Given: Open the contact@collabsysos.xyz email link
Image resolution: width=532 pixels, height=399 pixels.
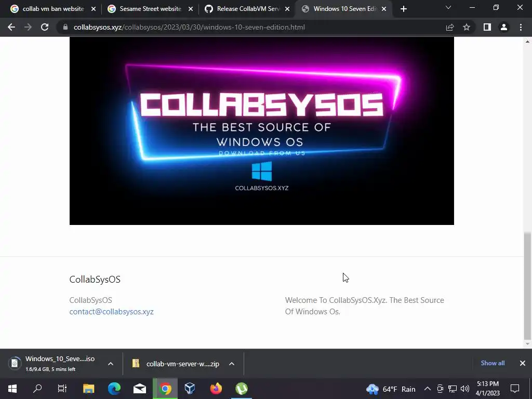Looking at the screenshot, I should 111,312.
